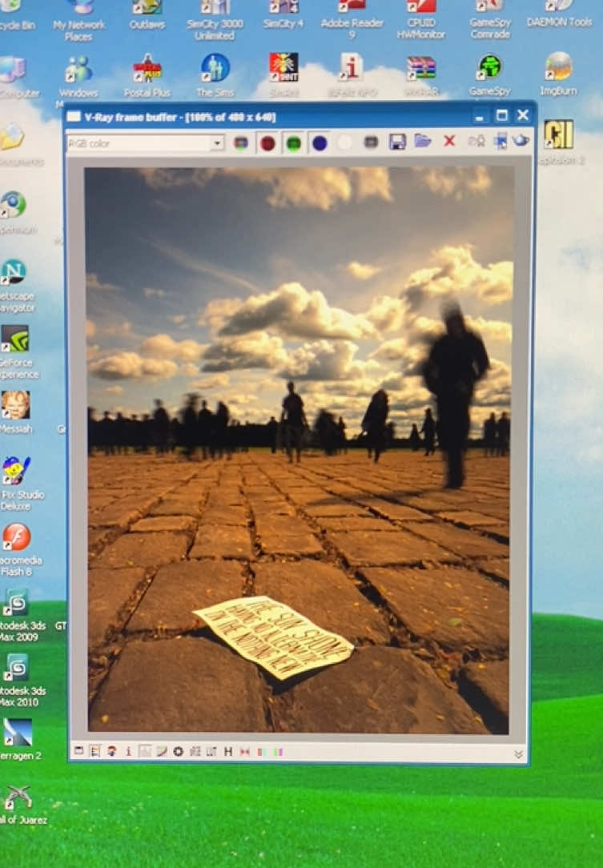Click first icon in bottom V-Ray toolbar

click(78, 750)
